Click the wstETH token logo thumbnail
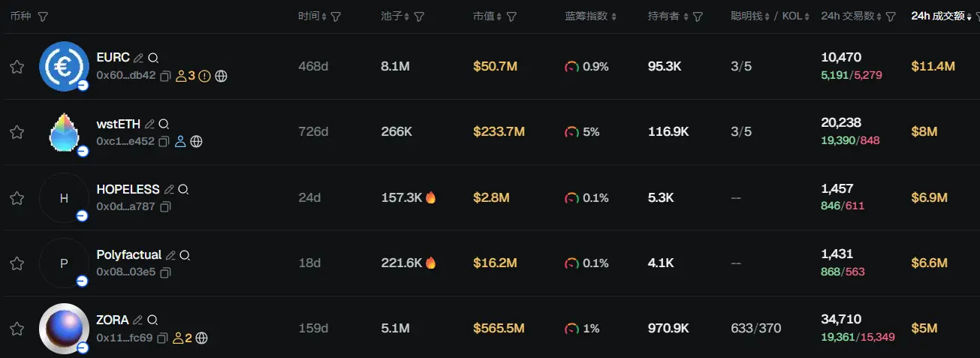The height and width of the screenshot is (358, 980). tap(64, 132)
